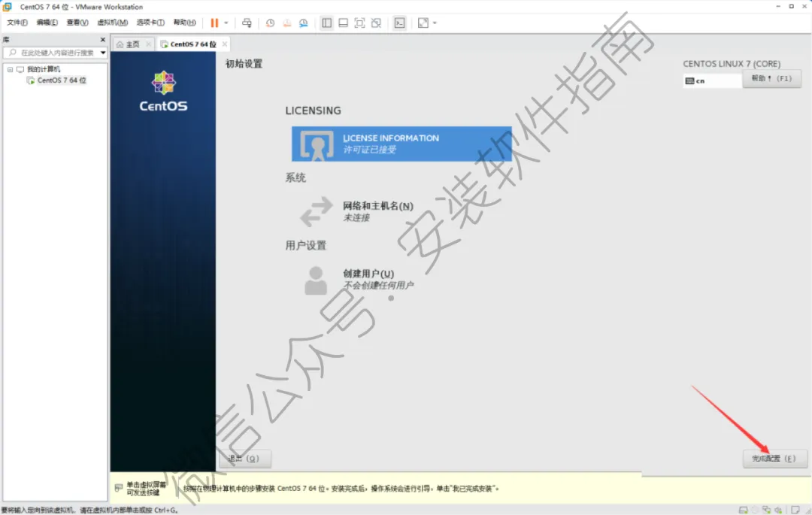The image size is (812, 515).
Task: Click the hard disk status icon in status bar
Action: coord(743,510)
